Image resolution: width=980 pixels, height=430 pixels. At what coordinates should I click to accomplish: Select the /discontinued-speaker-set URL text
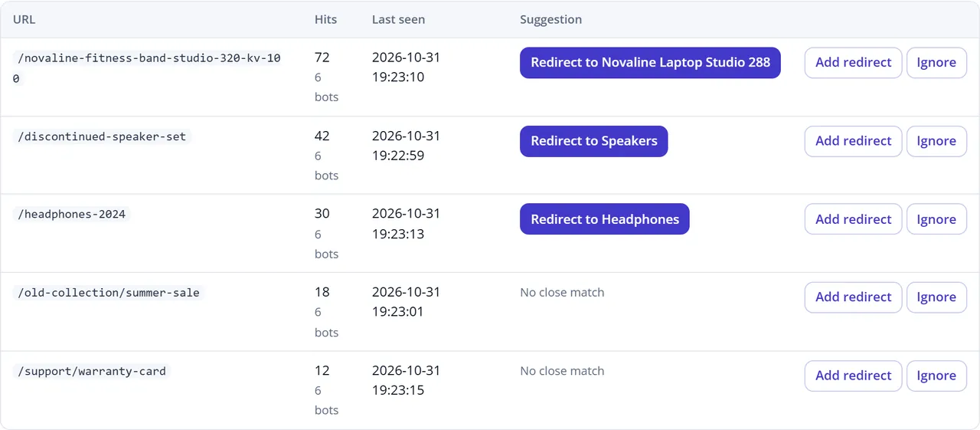tap(102, 136)
